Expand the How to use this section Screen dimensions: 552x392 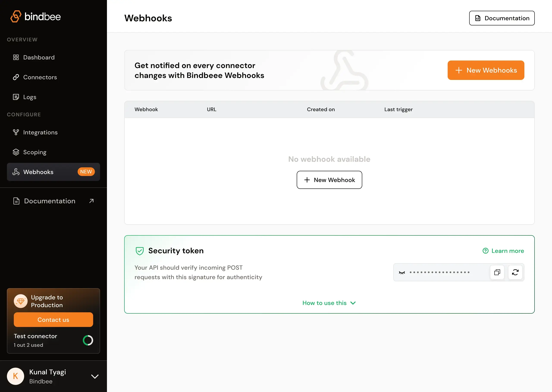click(x=329, y=303)
